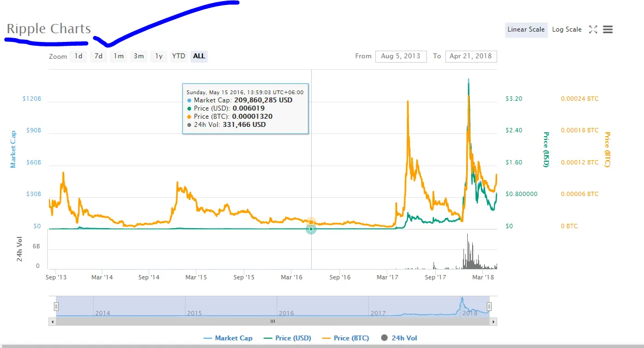
Task: Open the chart hamburger context menu
Action: point(608,29)
